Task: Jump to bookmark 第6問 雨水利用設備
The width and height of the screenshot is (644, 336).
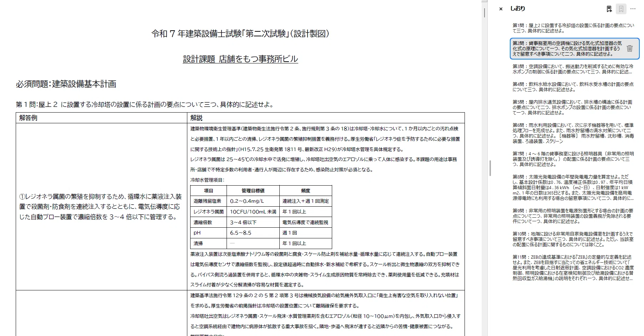Action: pos(573,133)
